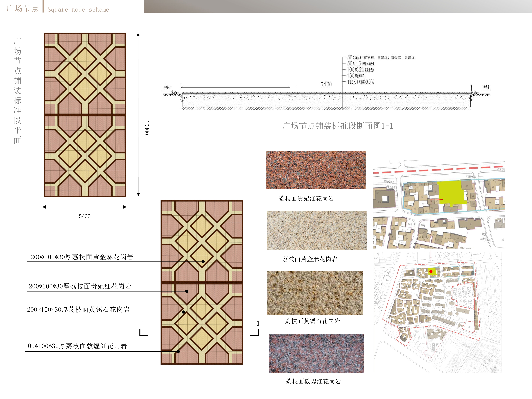Click the 贵妃红 red granite texture sample
The height and width of the screenshot is (399, 532).
coord(316,170)
